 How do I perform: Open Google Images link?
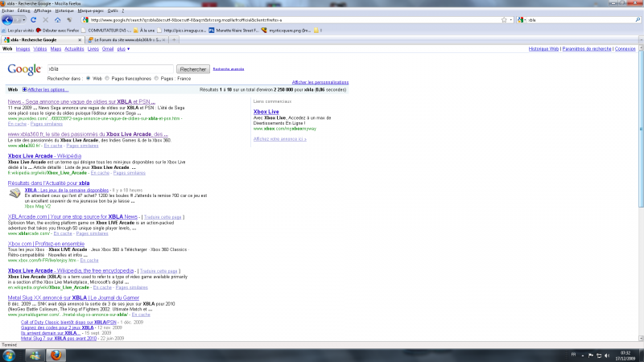(23, 49)
